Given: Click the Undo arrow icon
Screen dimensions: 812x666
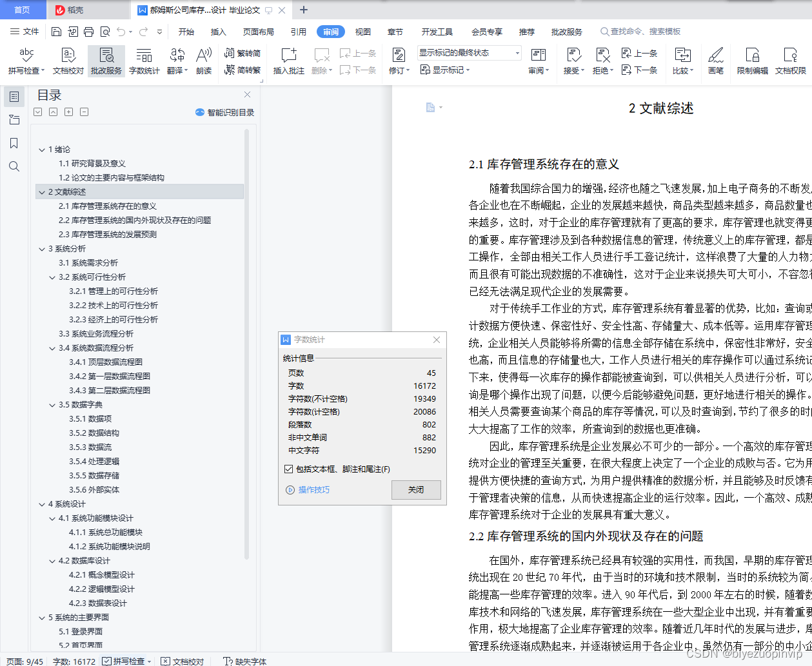Looking at the screenshot, I should (x=122, y=32).
